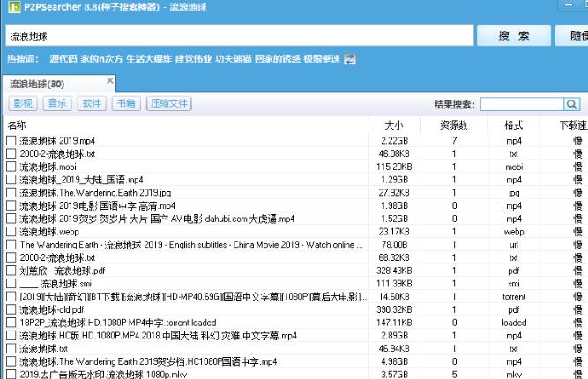
Task: Click resource count 7 in first row
Action: (454, 140)
